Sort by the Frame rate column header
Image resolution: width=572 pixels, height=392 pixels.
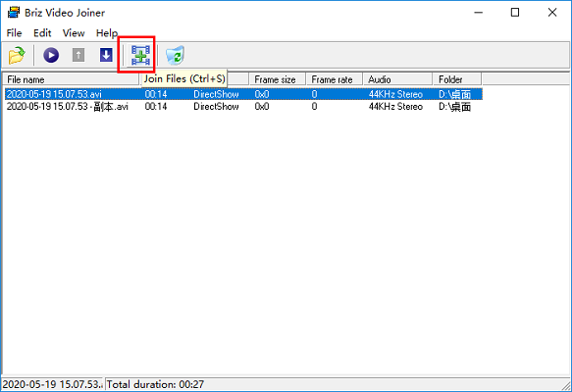335,79
